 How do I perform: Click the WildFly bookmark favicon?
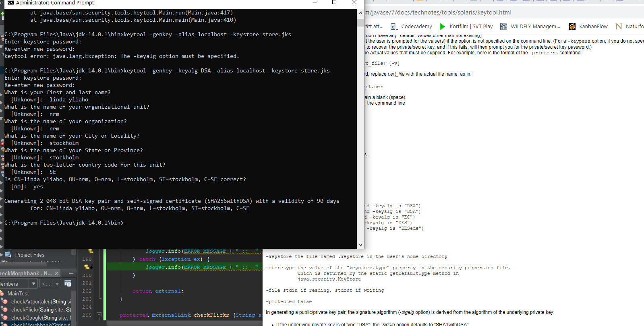tap(503, 27)
